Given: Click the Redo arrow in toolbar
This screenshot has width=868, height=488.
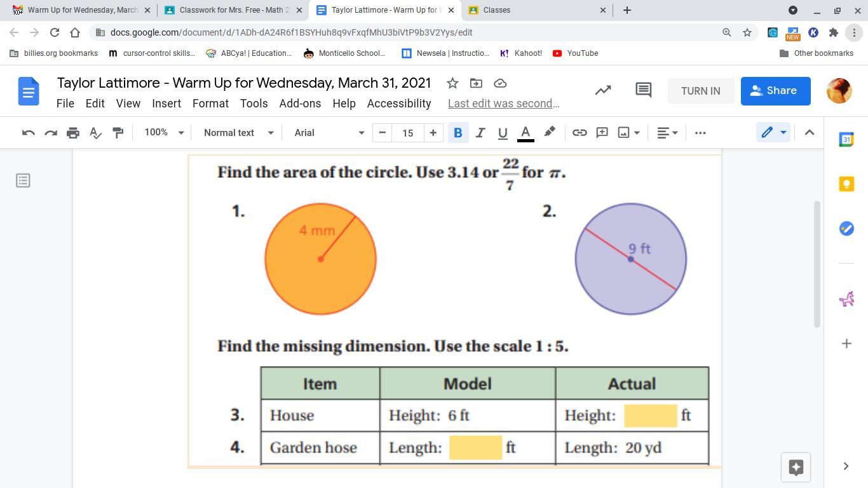Looking at the screenshot, I should (x=51, y=133).
